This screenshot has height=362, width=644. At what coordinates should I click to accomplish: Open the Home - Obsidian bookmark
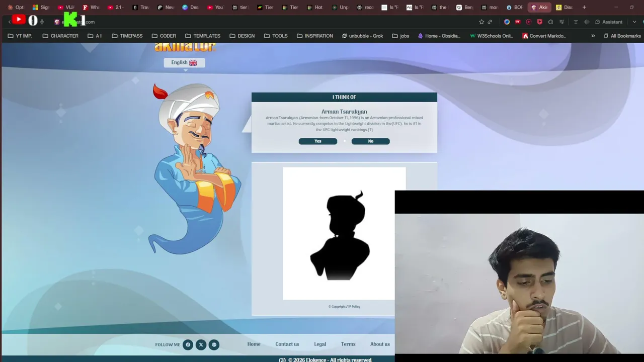coord(439,36)
